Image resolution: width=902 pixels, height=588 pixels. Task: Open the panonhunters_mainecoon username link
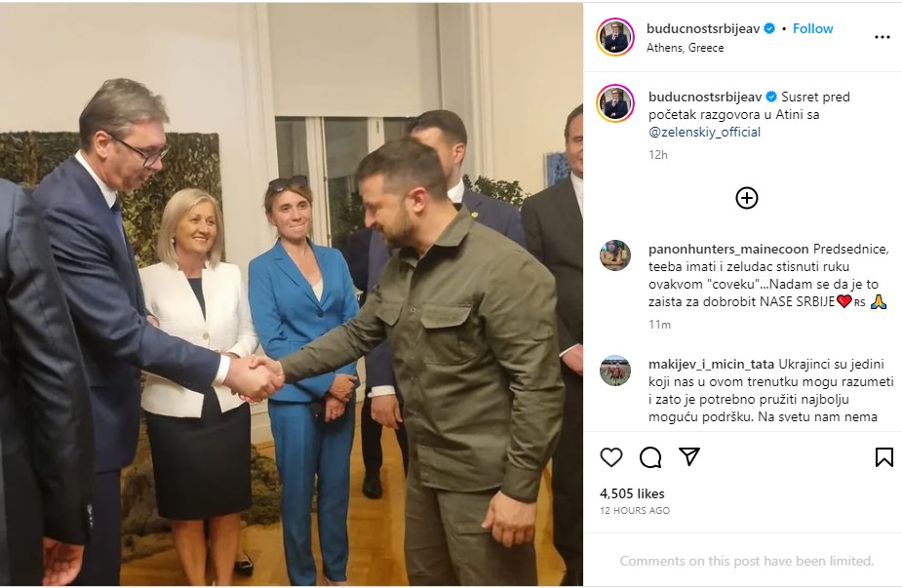(728, 249)
